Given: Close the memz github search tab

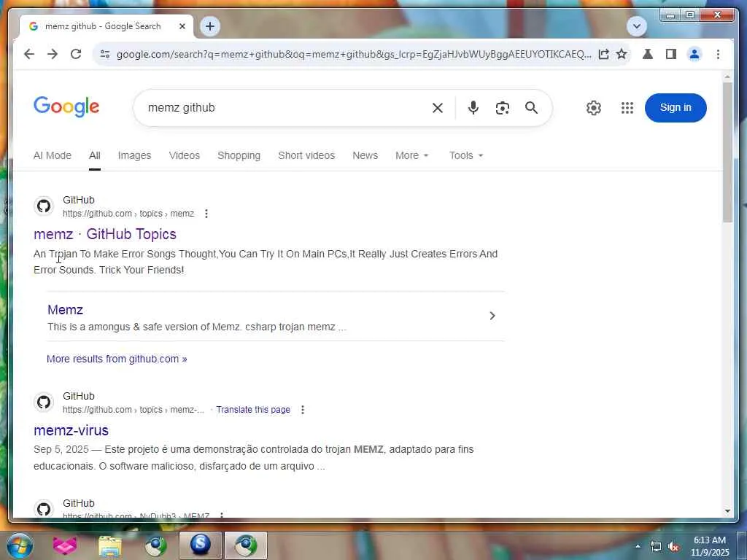Looking at the screenshot, I should pos(182,27).
